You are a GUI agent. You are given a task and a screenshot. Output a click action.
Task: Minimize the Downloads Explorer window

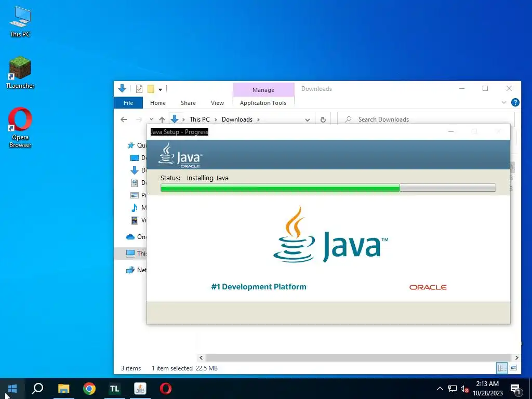click(462, 88)
